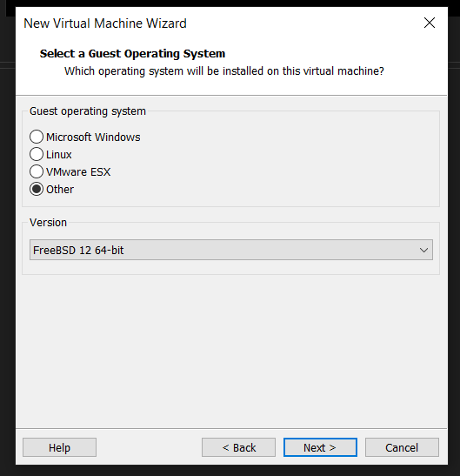This screenshot has height=476, width=460.
Task: Proceed with the Next button
Action: (320, 447)
